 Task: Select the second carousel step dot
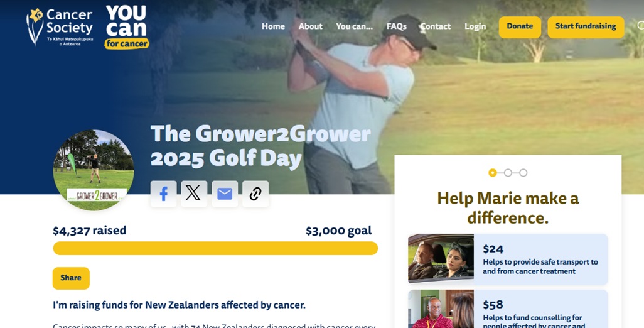pyautogui.click(x=508, y=173)
